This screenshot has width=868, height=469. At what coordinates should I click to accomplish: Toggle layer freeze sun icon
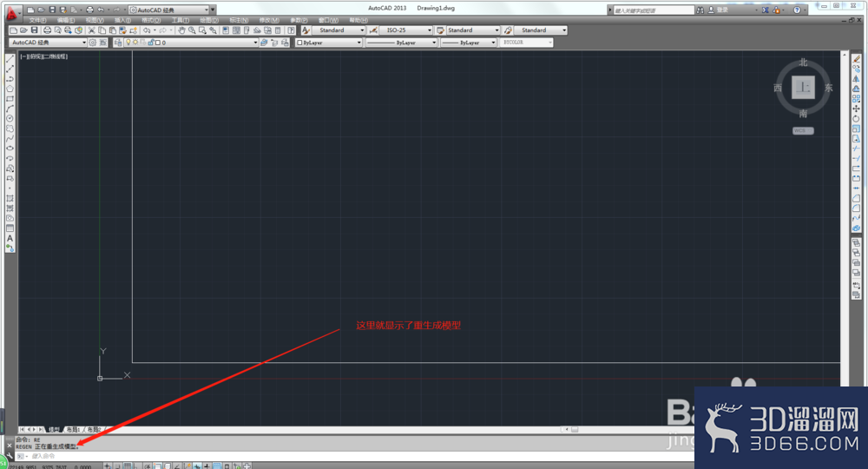pyautogui.click(x=135, y=43)
